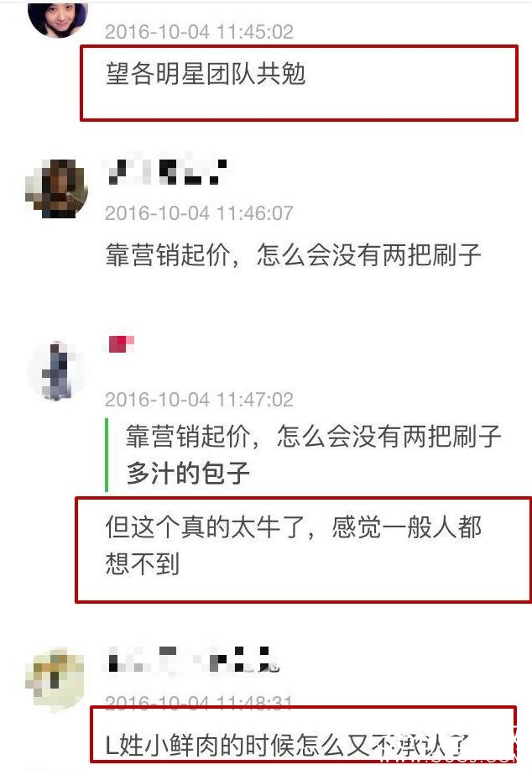Click the 2016-10-04 11:47:02 timestamp

[x=199, y=399]
